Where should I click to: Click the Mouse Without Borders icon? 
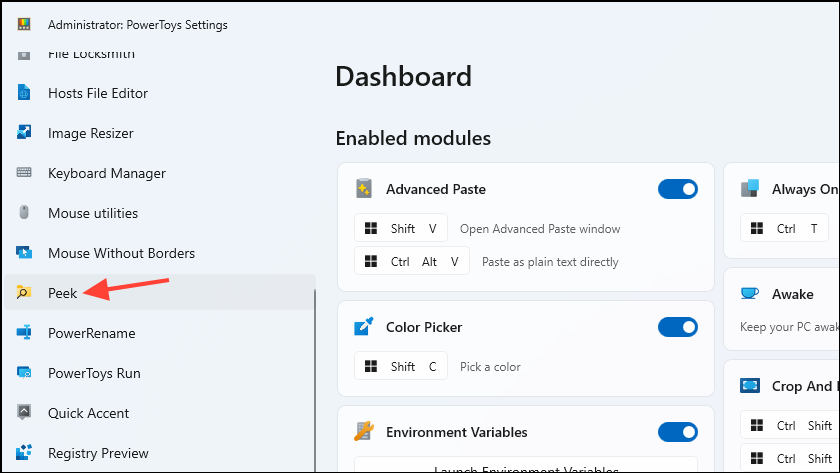[x=25, y=253]
